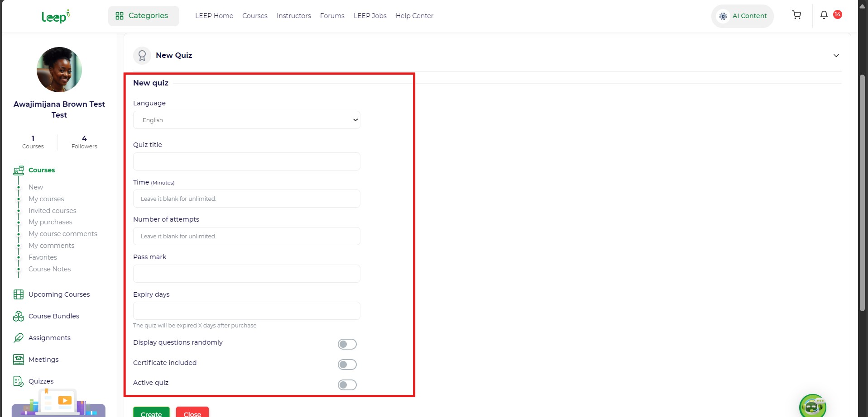868x417 pixels.
Task: Open the shopping cart icon
Action: pos(796,15)
